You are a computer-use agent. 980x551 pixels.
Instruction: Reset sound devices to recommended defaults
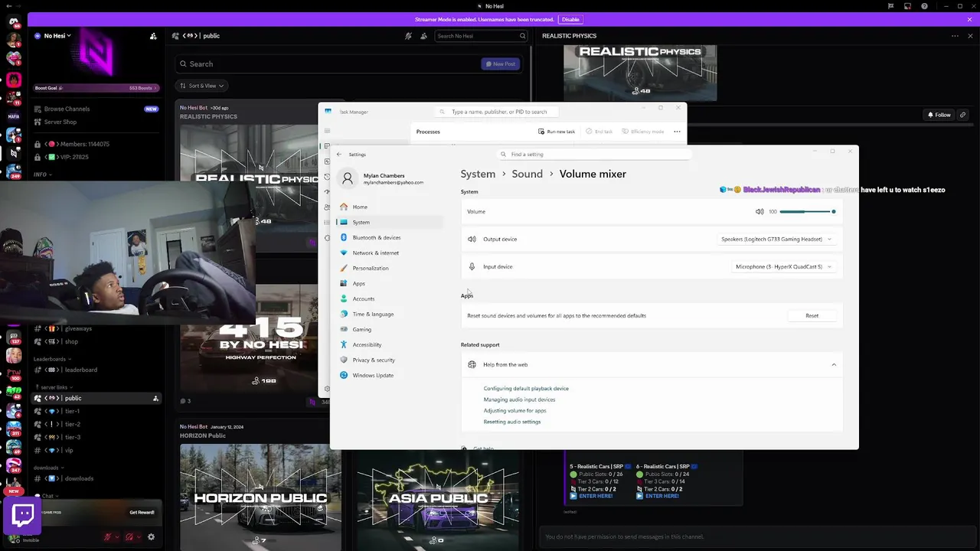[812, 315]
